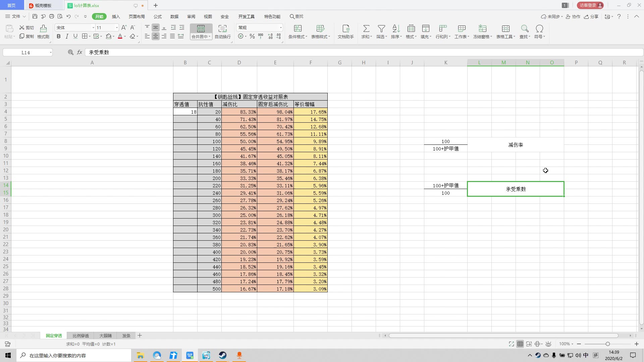Toggle Underline formatting
This screenshot has width=644, height=362.
coord(75,36)
